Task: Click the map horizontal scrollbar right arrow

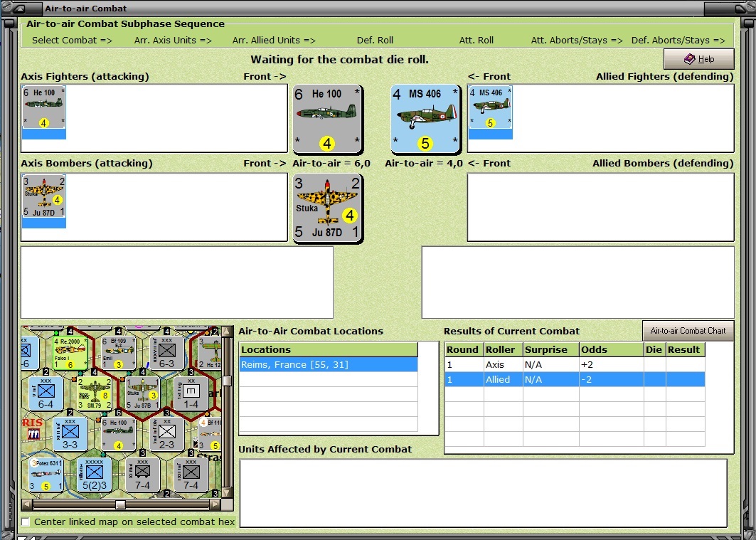Action: click(215, 504)
